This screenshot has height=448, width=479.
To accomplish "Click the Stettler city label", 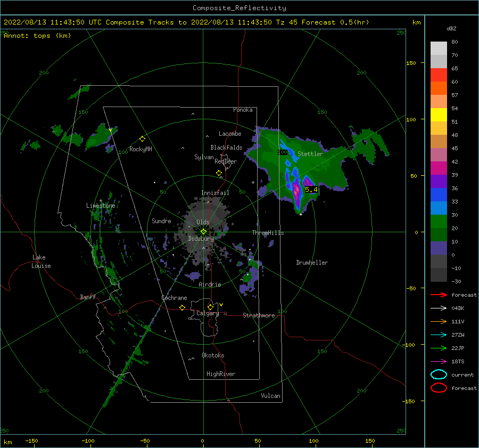I will (x=310, y=154).
